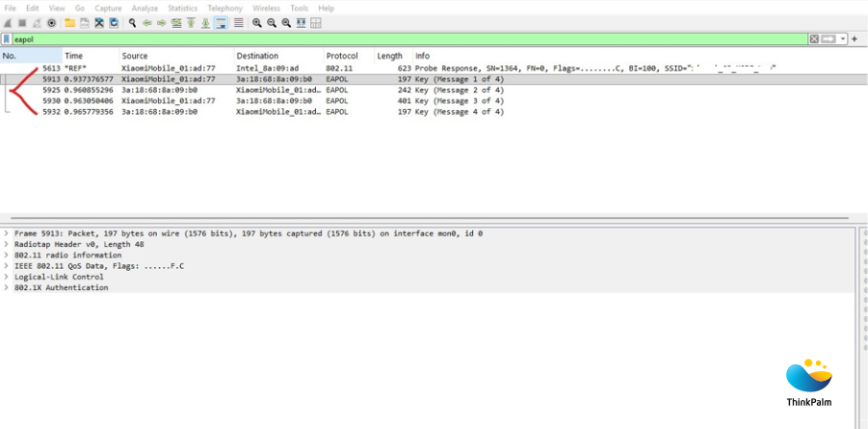Reset zoom to normal size icon
This screenshot has width=868, height=429.
coord(286,23)
